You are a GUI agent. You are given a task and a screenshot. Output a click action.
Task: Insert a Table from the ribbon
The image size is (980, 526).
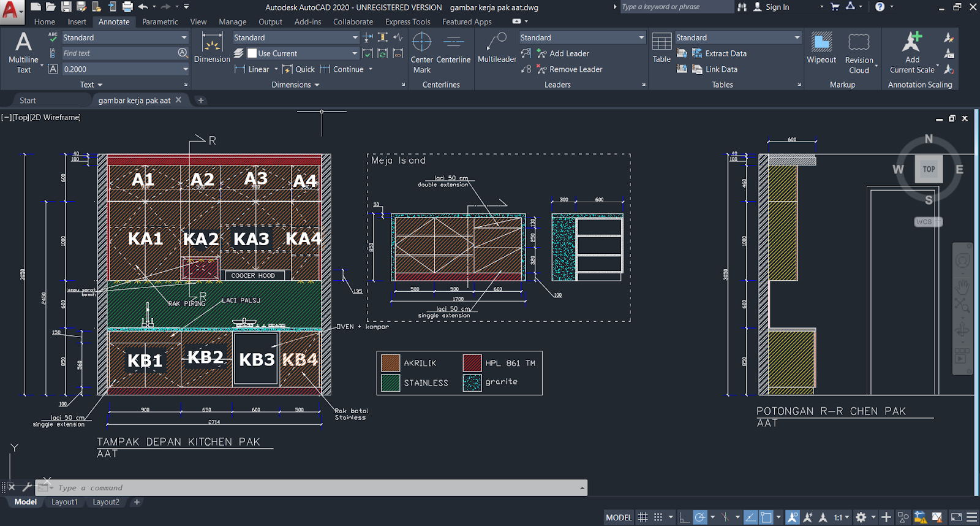tap(661, 48)
